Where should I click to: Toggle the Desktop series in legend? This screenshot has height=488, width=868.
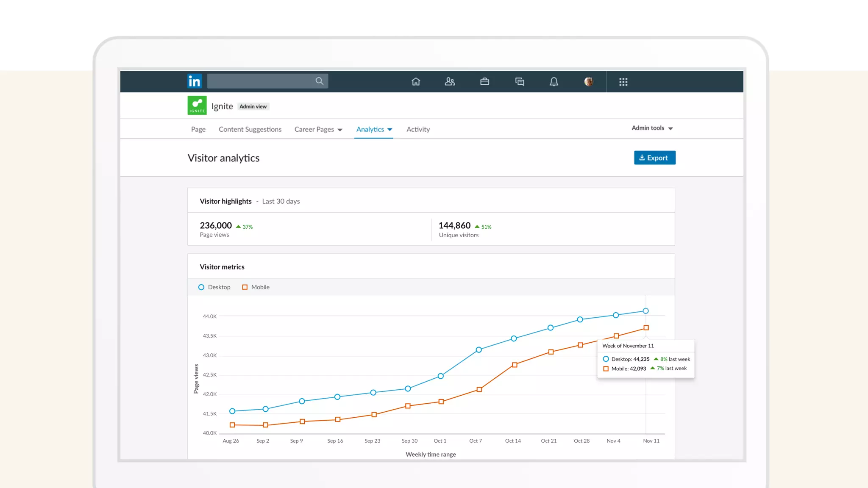pos(214,287)
